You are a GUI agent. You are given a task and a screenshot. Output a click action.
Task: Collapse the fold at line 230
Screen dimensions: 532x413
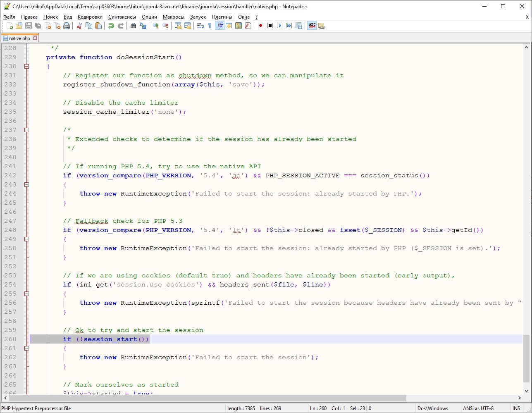pyautogui.click(x=26, y=66)
